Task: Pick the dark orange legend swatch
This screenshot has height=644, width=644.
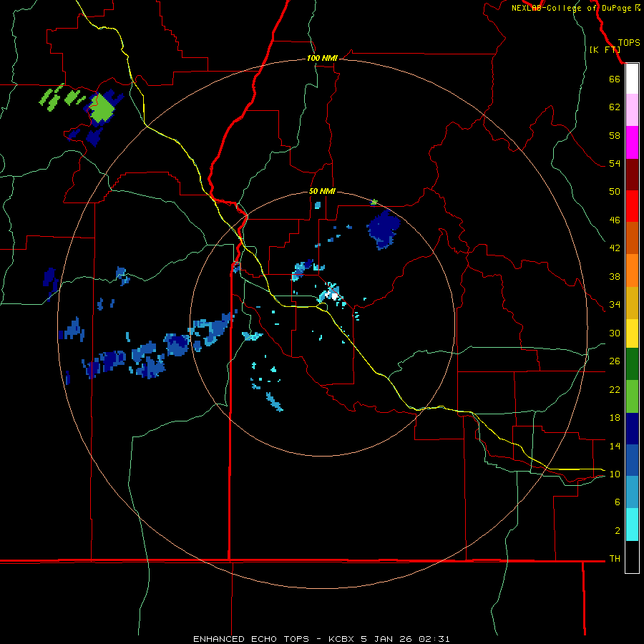Action: (632, 238)
